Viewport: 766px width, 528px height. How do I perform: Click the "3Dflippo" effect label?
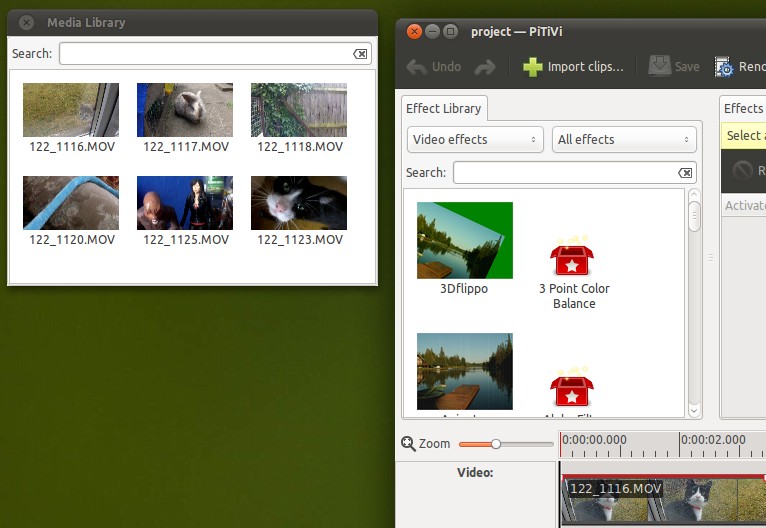pyautogui.click(x=464, y=288)
